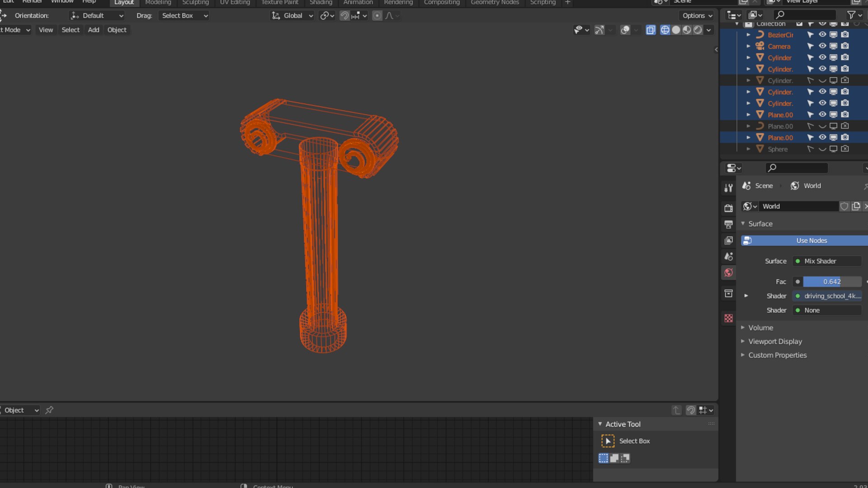Image resolution: width=868 pixels, height=488 pixels.
Task: Toggle the snap magnet icon
Action: (x=344, y=16)
